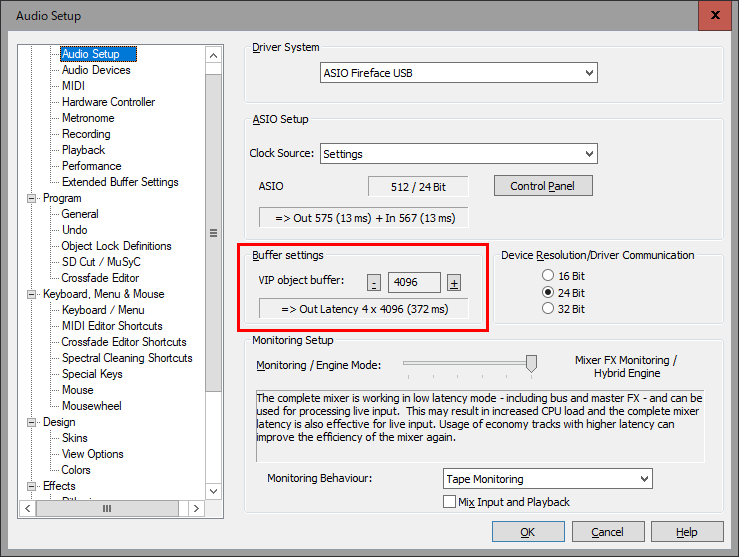
Task: Select Metronome in the settings tree
Action: tap(88, 118)
